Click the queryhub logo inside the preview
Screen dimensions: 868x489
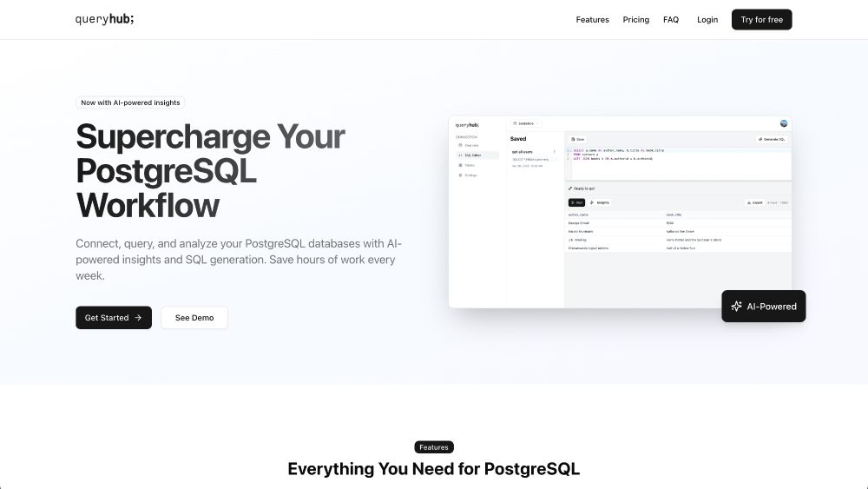(467, 125)
